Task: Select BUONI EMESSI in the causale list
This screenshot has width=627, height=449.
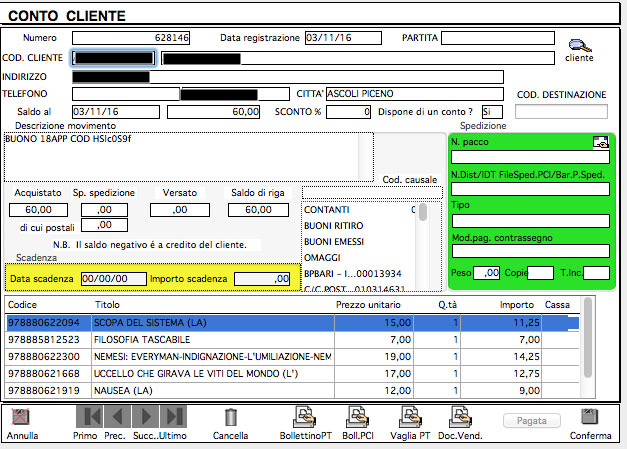Action: (x=359, y=242)
